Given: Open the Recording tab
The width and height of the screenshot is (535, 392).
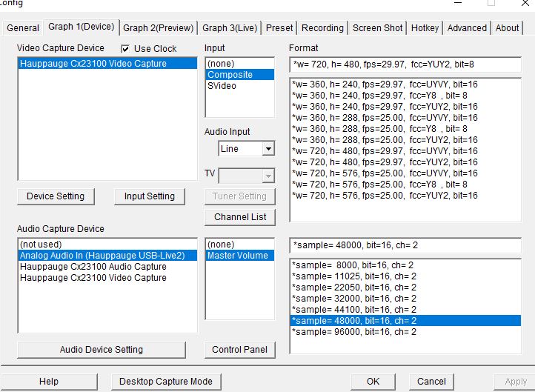Looking at the screenshot, I should (x=322, y=27).
